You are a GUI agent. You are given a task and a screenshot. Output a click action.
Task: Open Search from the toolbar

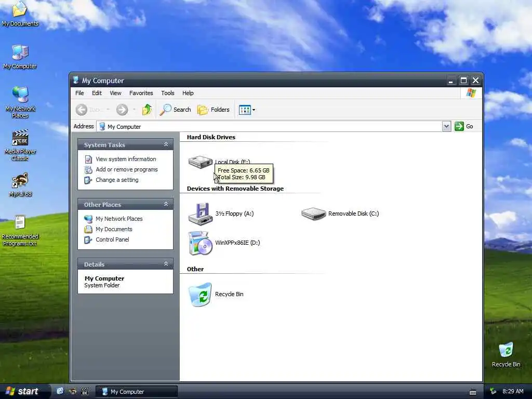click(x=175, y=110)
